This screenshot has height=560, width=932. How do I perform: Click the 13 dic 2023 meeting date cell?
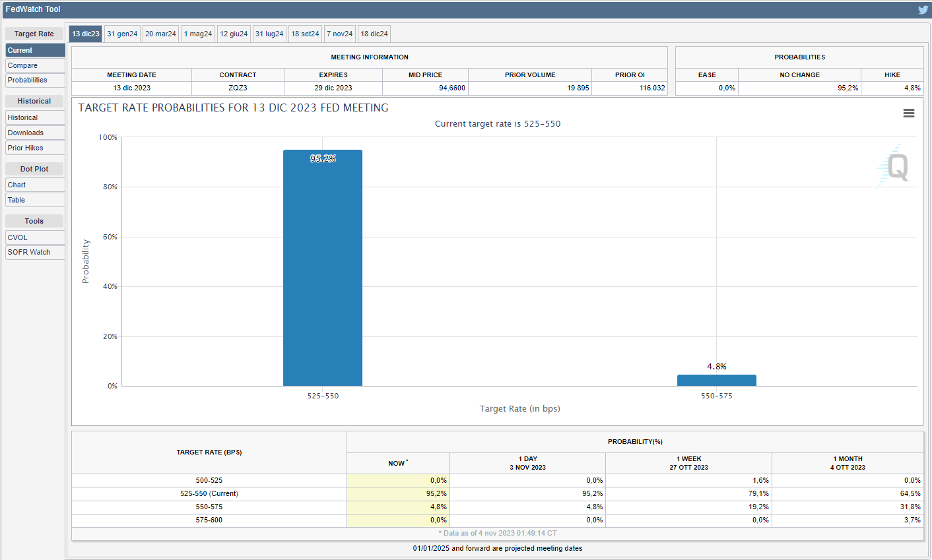coord(132,88)
